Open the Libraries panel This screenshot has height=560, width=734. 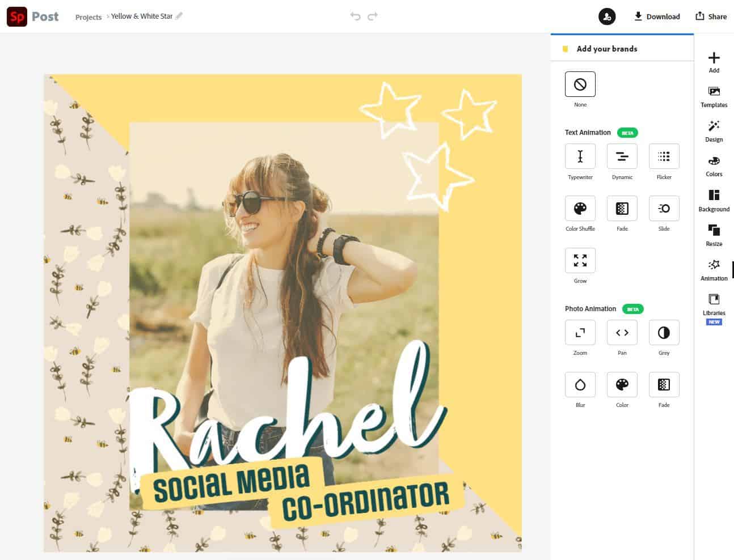coord(714,309)
